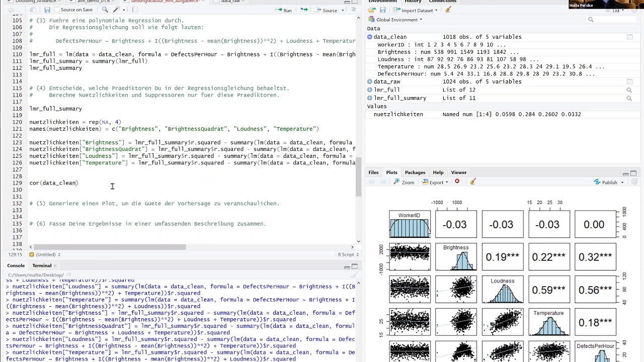View data_clean in the data viewer grid
Viewport: 644px width, 362px height.
[x=629, y=37]
